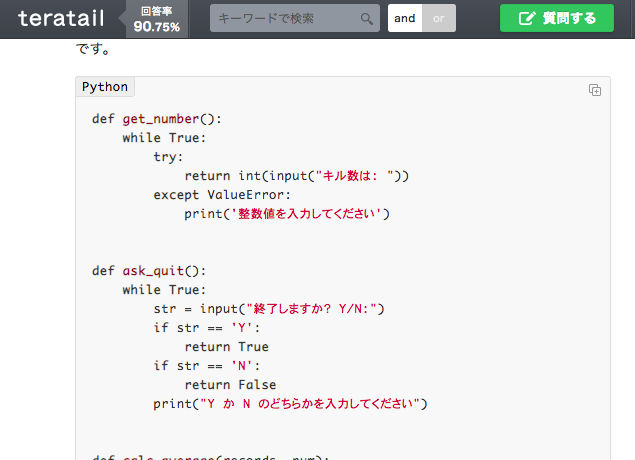Click the 'def get_number():' code line
Image resolution: width=635 pixels, height=460 pixels.
[x=157, y=119]
